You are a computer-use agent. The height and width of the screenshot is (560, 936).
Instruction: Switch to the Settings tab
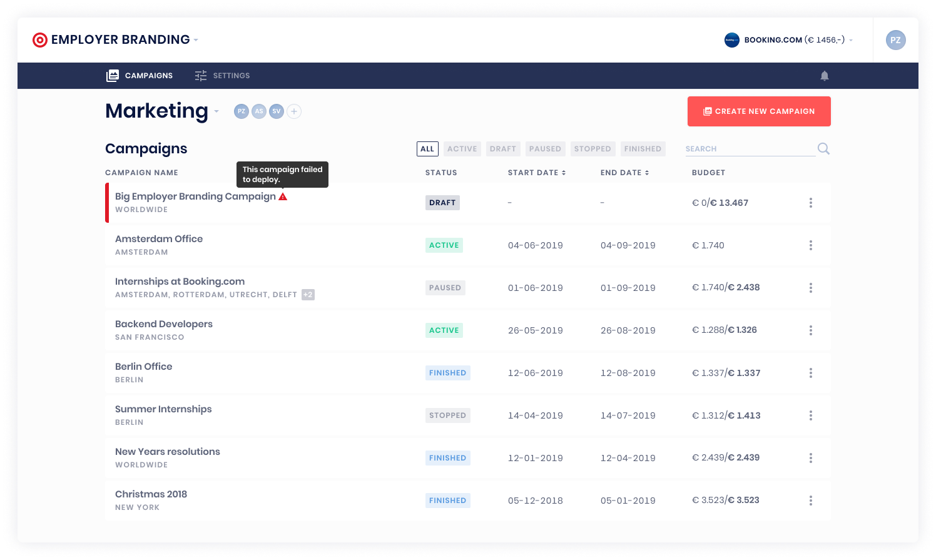(222, 76)
